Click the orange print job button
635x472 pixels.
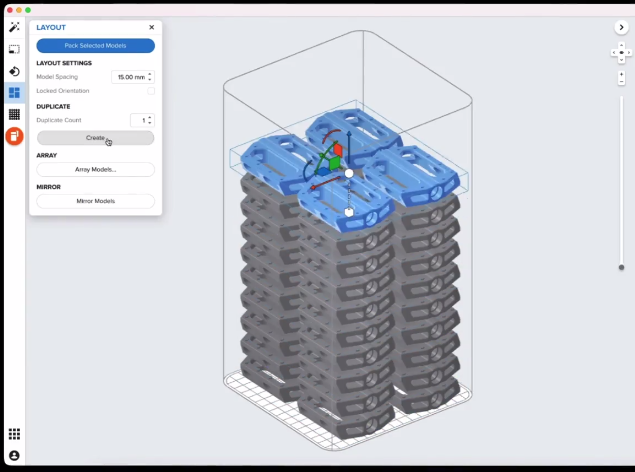(x=14, y=136)
